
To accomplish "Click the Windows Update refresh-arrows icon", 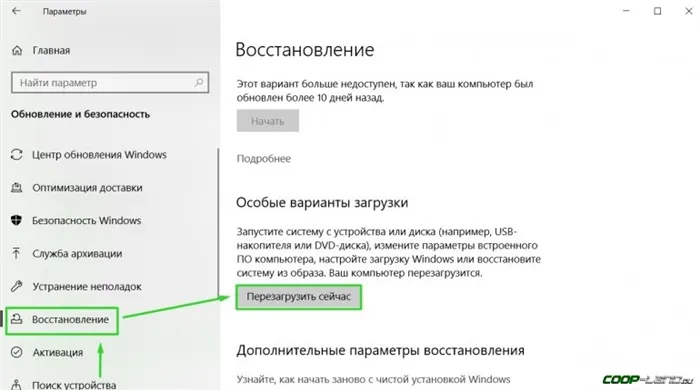I will pos(17,155).
